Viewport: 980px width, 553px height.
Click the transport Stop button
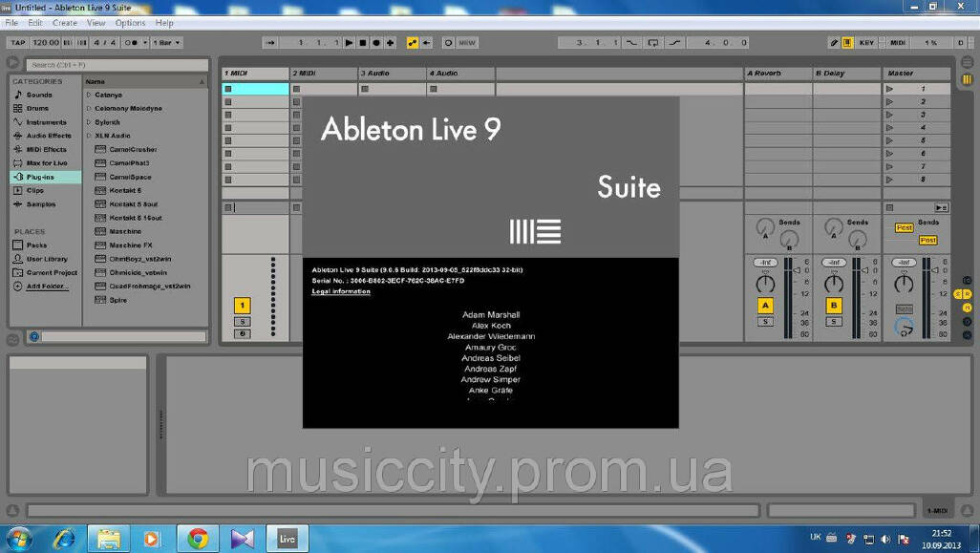coord(363,42)
